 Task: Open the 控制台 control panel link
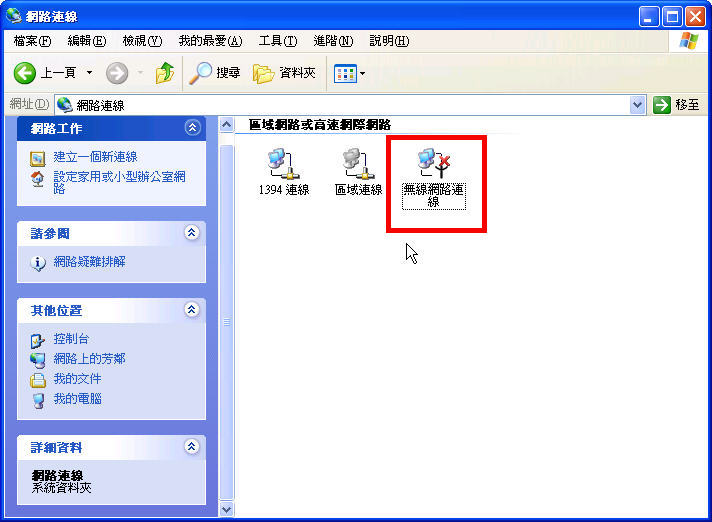71,339
